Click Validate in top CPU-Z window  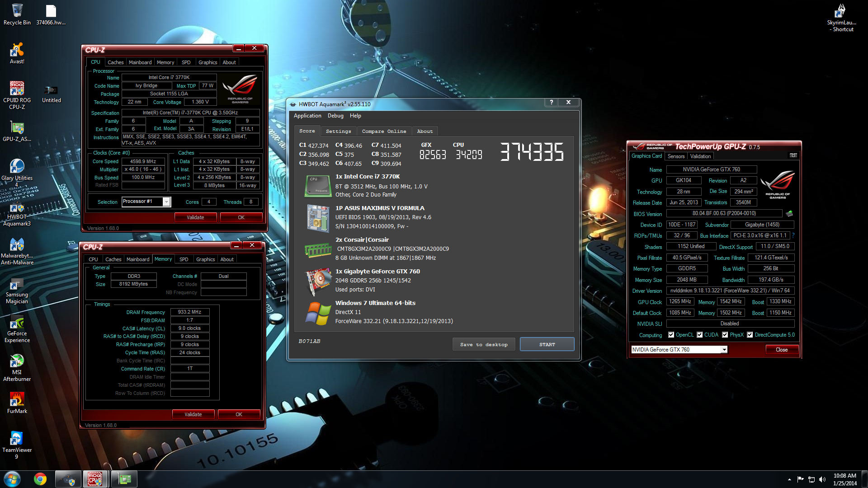pos(195,217)
